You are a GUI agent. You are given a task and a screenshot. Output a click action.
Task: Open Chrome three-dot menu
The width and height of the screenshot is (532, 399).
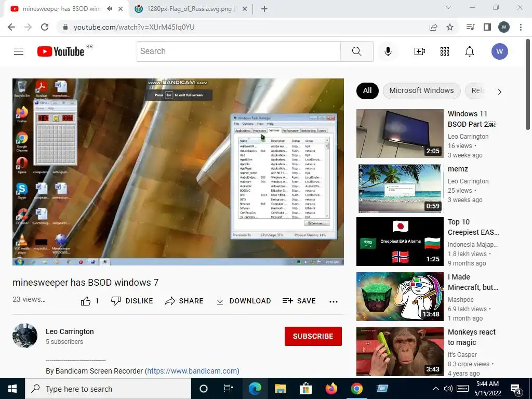pyautogui.click(x=521, y=27)
